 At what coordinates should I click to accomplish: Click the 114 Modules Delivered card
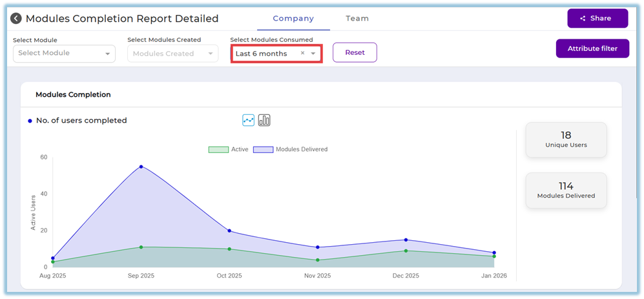coord(566,190)
